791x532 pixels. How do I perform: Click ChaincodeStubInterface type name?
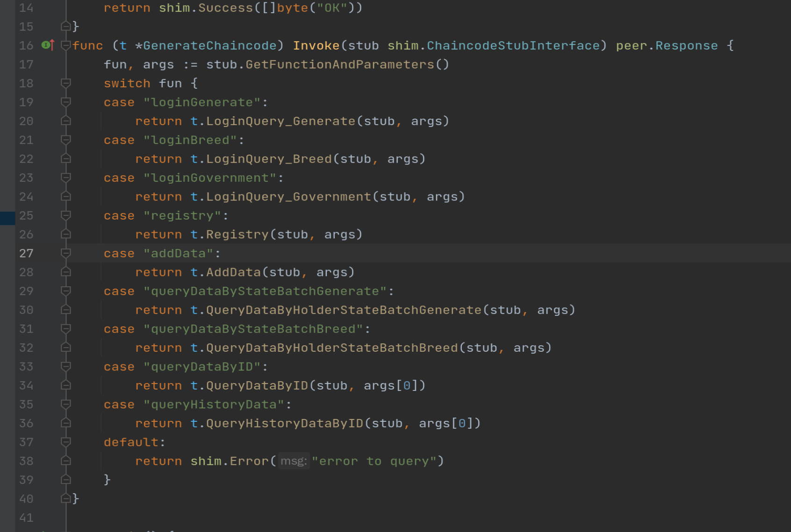[513, 46]
